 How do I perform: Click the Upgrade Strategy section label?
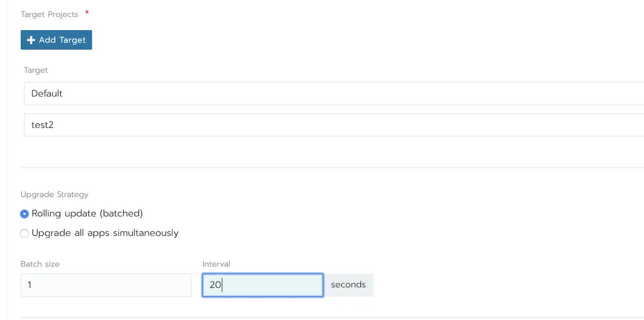click(x=54, y=194)
